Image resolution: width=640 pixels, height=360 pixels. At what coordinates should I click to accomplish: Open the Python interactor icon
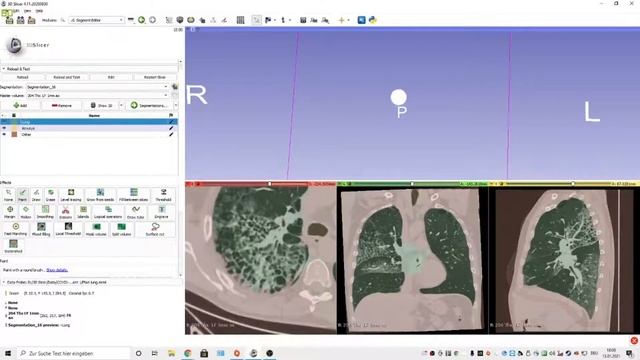[373, 20]
